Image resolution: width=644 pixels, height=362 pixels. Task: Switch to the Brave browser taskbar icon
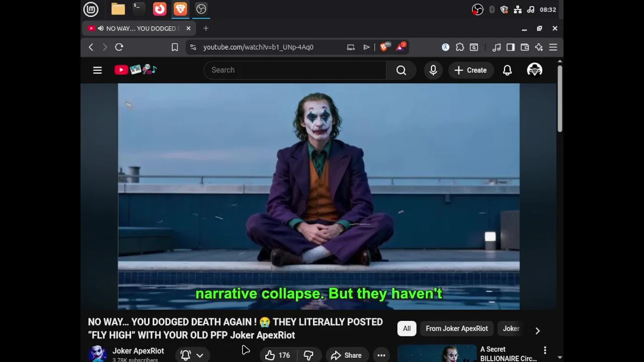[x=180, y=9]
